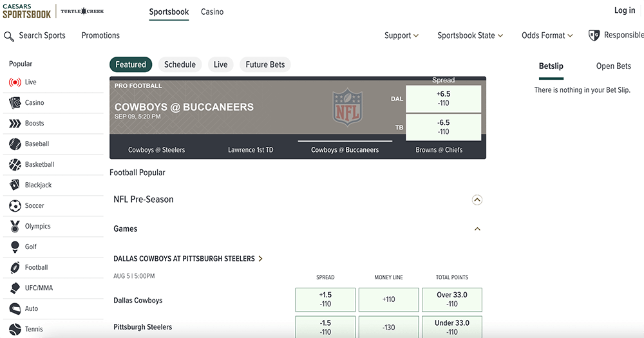Click the UFC/MMA glove icon
Image resolution: width=644 pixels, height=338 pixels.
tap(15, 288)
